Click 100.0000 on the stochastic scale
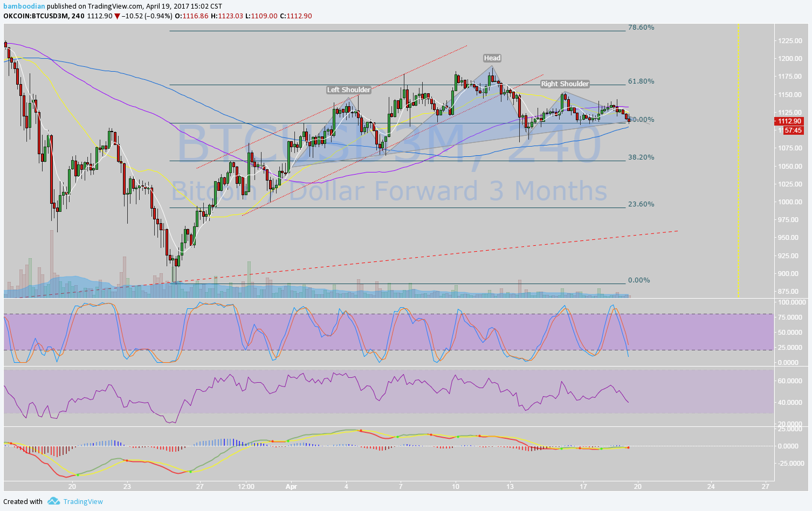Viewport: 812px width, 511px height. click(x=791, y=302)
